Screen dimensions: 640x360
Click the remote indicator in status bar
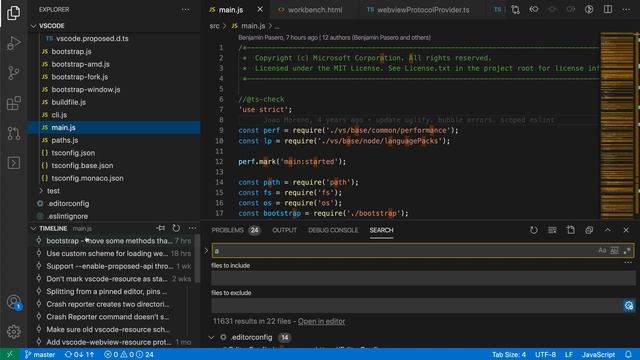click(9, 354)
